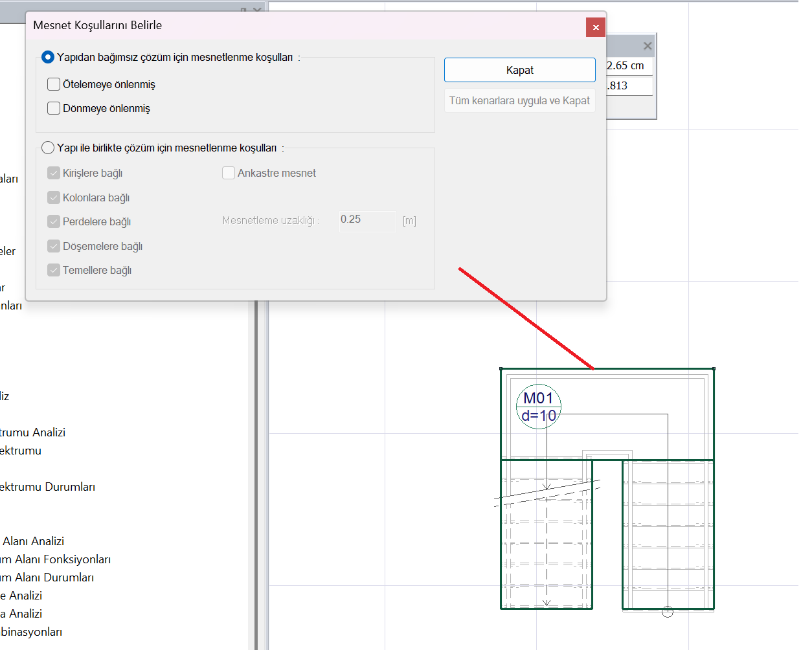Screen dimensions: 812x650
Task: Click the Mesnetleme uzaklığı input field
Action: click(x=367, y=220)
